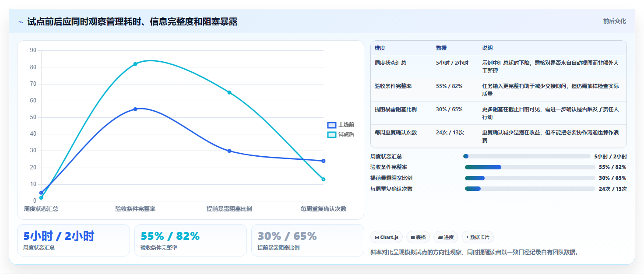Click the 验收条件完整率 progress bar

pyautogui.click(x=530, y=167)
